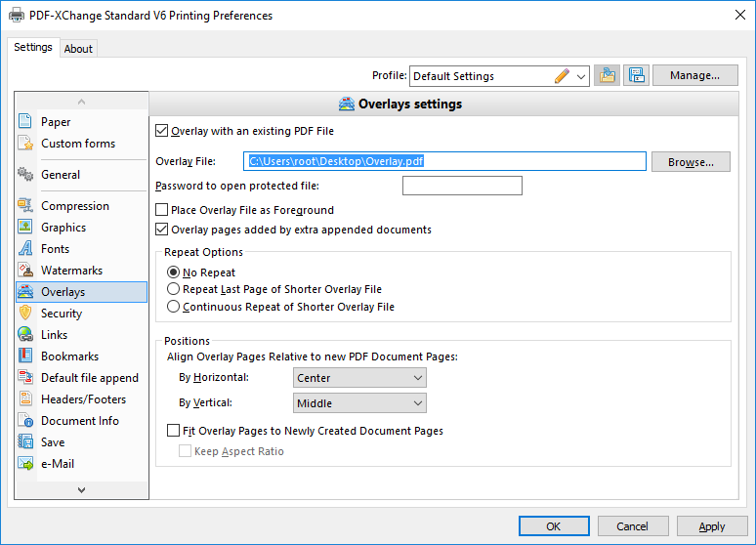This screenshot has height=545, width=756.
Task: Close the Printing Preferences dialog
Action: (740, 15)
